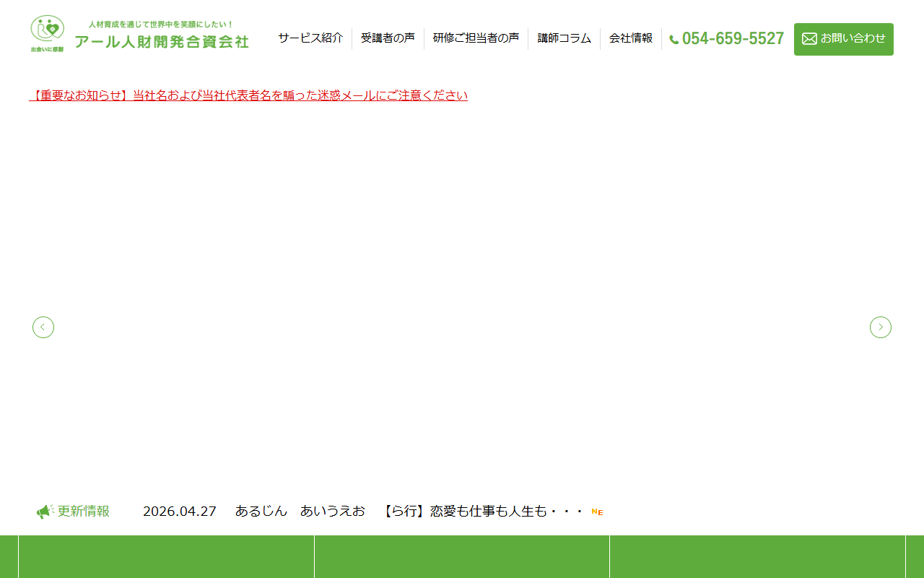Click the orange NEW badge on the news item

pos(597,512)
